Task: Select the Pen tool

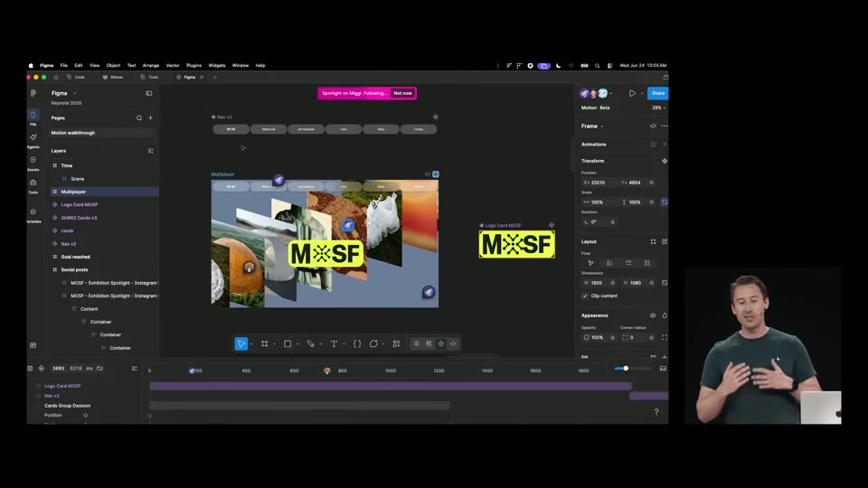Action: point(310,343)
